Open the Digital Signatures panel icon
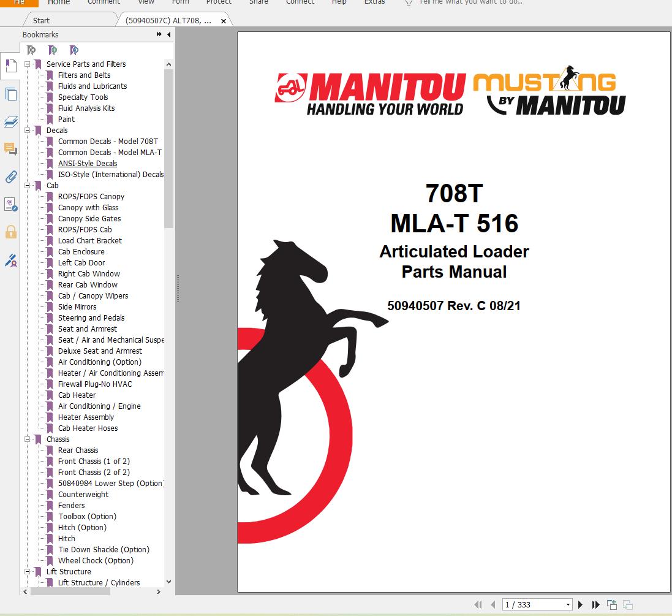Image resolution: width=672 pixels, height=616 pixels. pyautogui.click(x=10, y=204)
